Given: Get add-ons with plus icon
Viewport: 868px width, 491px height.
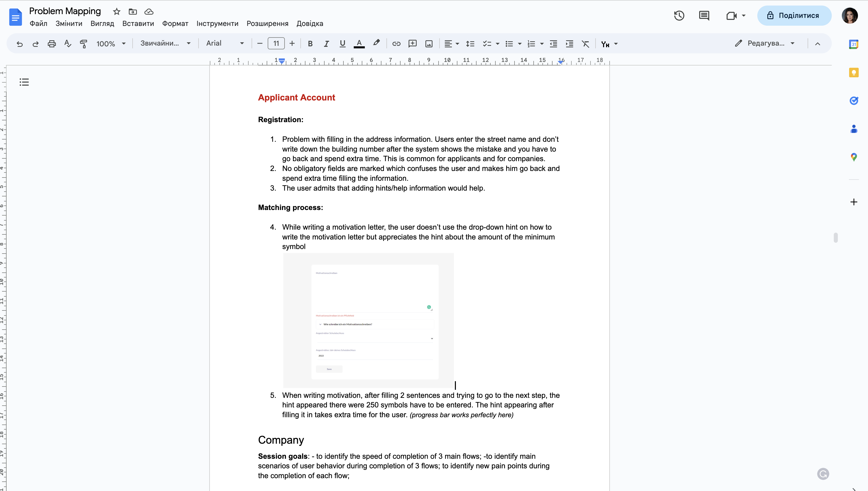Looking at the screenshot, I should click(853, 202).
